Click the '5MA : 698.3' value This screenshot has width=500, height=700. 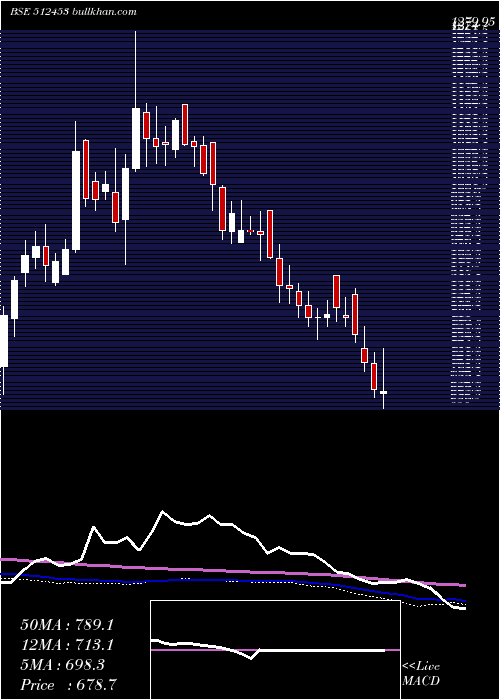pyautogui.click(x=62, y=665)
